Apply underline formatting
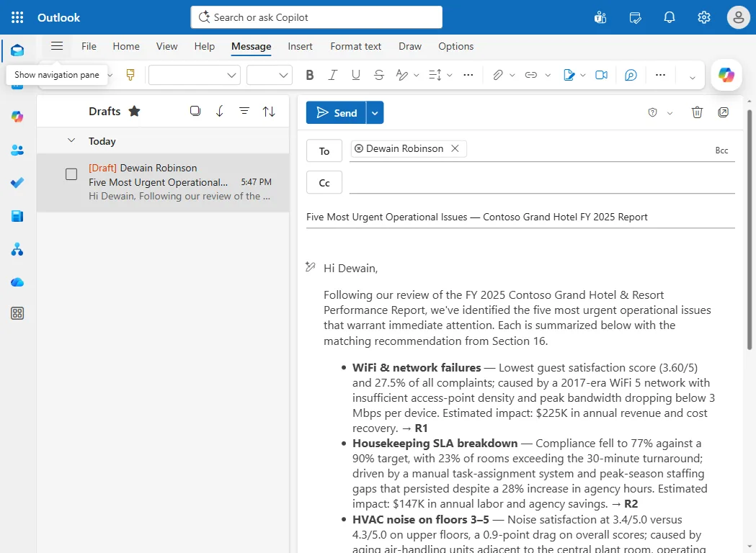 point(356,75)
